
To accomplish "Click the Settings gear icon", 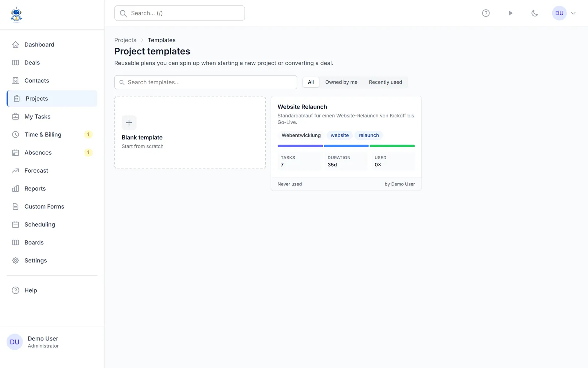I will point(15,261).
